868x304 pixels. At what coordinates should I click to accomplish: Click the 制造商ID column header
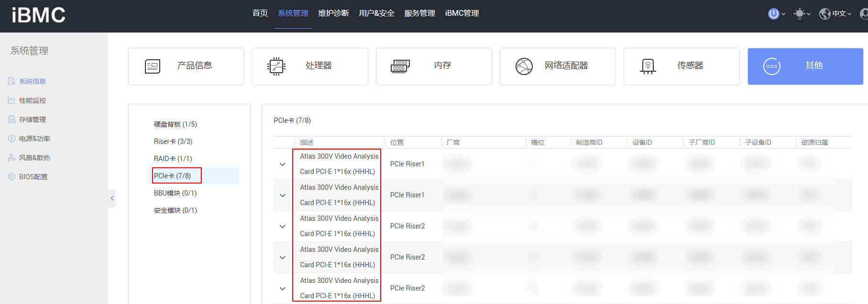(x=589, y=142)
